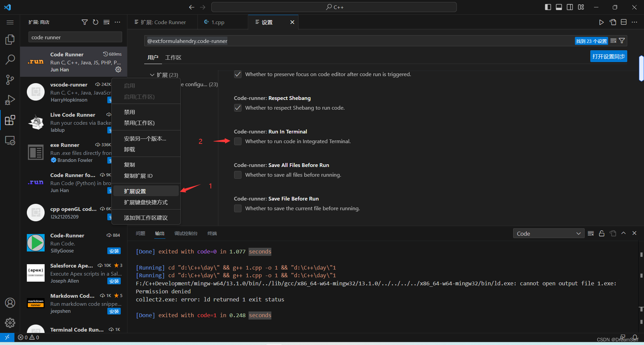
Task: Choose 卸载 in the context menu
Action: click(x=146, y=150)
